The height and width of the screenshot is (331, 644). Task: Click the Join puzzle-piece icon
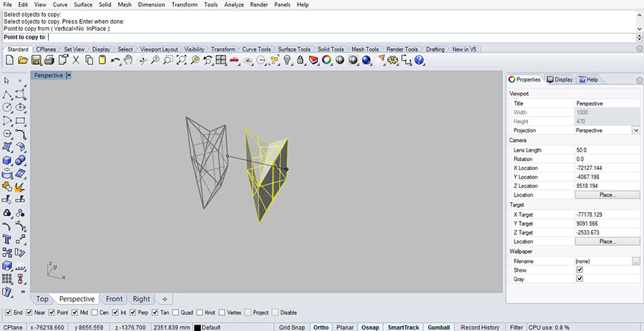(x=7, y=187)
